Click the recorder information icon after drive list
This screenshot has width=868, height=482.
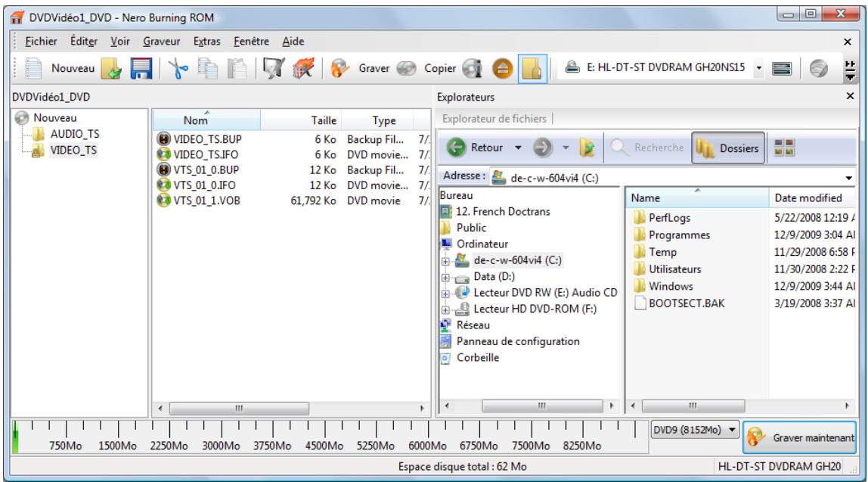coord(782,69)
